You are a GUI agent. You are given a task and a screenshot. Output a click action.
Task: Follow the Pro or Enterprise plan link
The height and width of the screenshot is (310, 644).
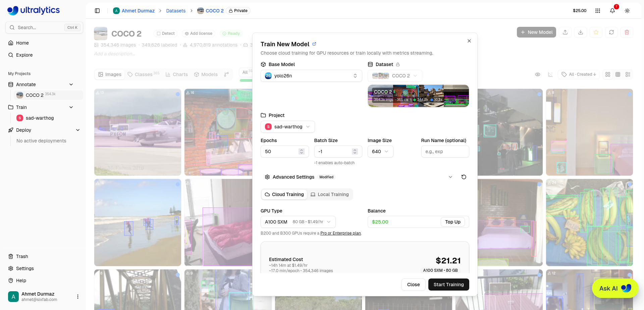coord(340,233)
